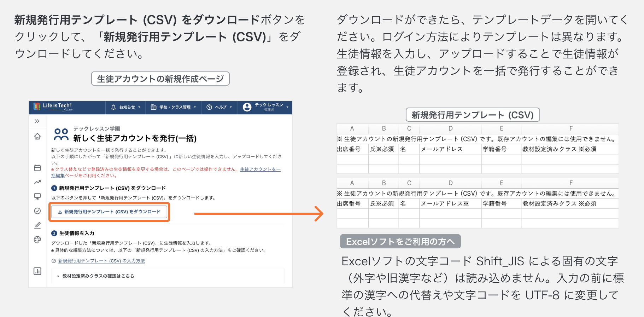
Task: Click the 生徒アカウントの新規作成ページ caption label
Action: pyautogui.click(x=160, y=79)
